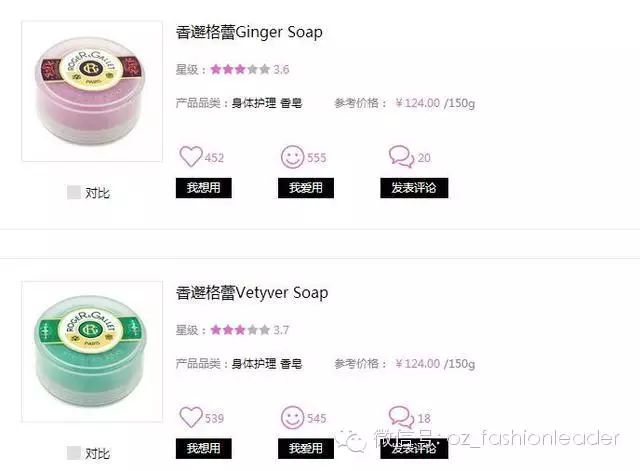Open the pink Ginger Soap product thumbnail

point(92,91)
